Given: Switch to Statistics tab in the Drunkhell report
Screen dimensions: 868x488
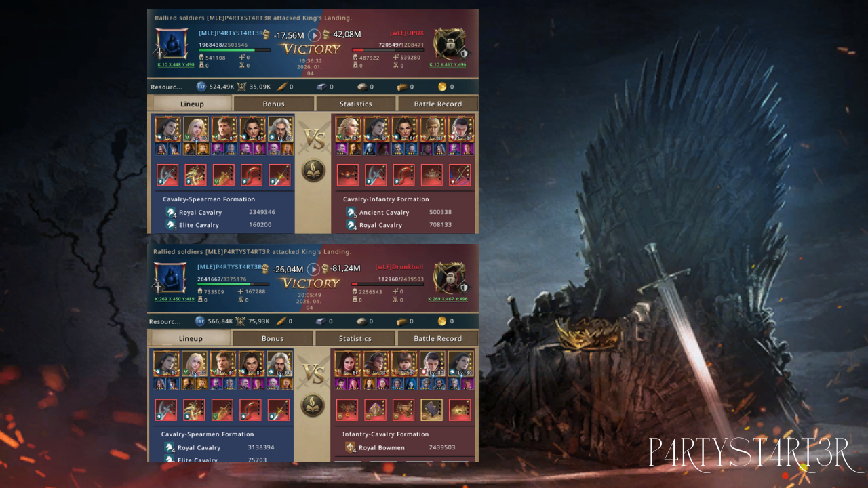Looking at the screenshot, I should tap(355, 338).
